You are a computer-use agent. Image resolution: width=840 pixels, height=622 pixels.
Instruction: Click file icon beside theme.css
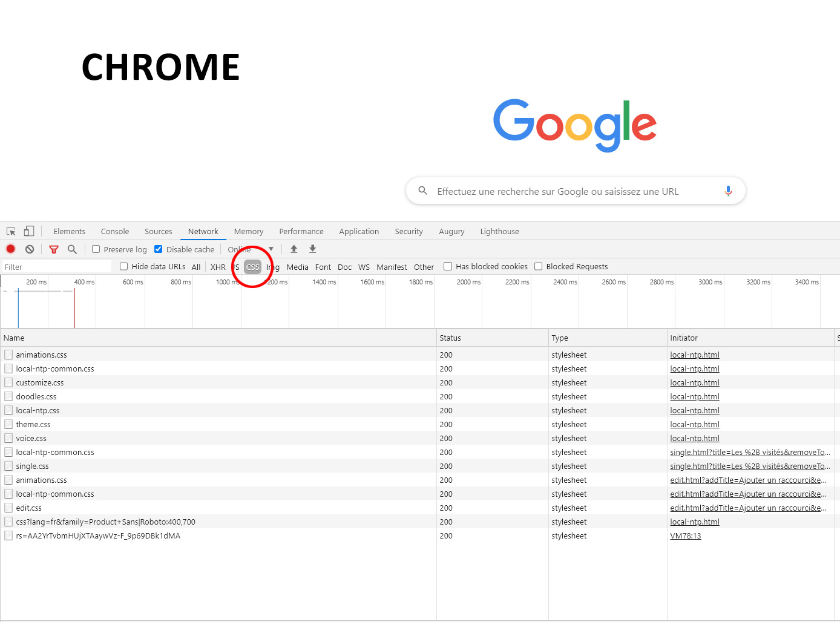coord(8,424)
